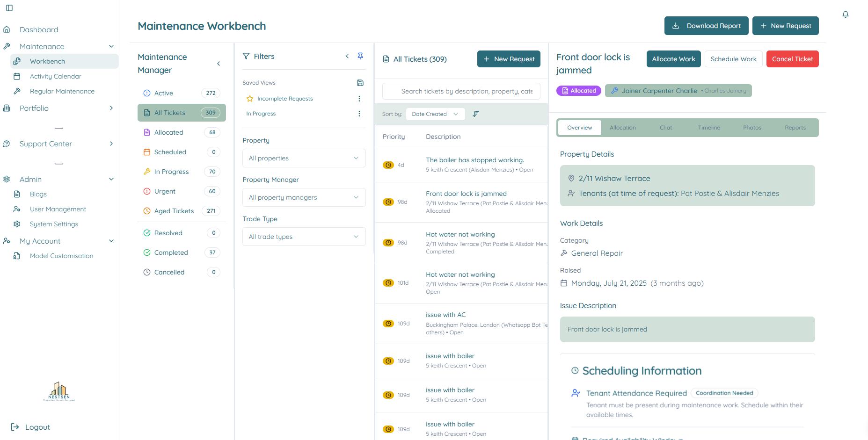Click the Download Report button

coord(706,26)
